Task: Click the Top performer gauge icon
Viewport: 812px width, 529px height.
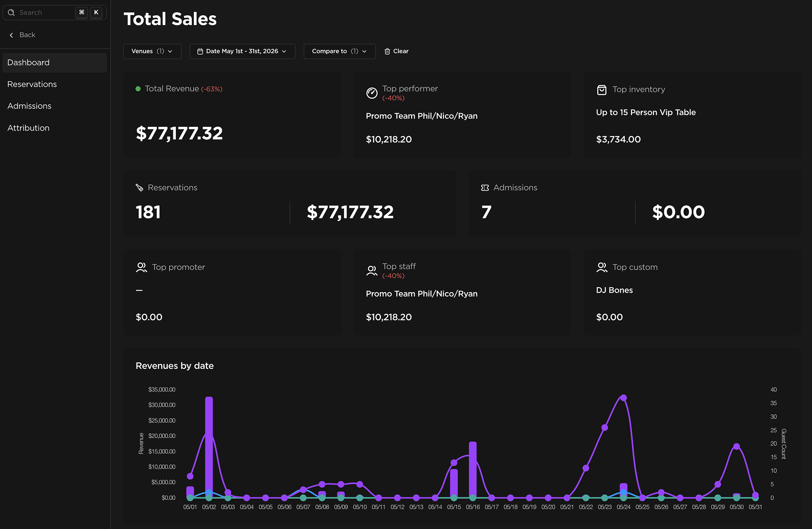Action: (372, 93)
